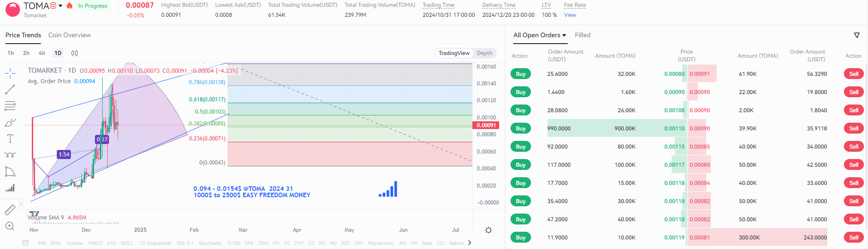The height and width of the screenshot is (249, 868).
Task: Select the text annotation tool
Action: [10, 139]
